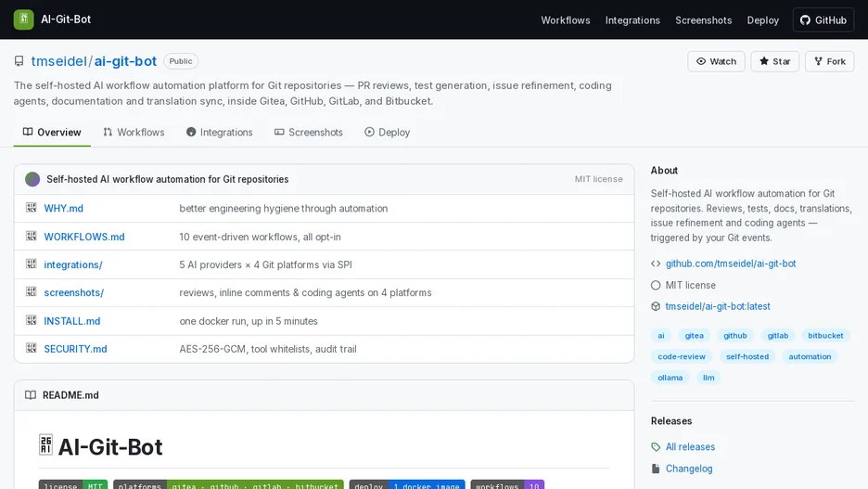This screenshot has width=868, height=489.
Task: Select the 'gitea' topic tag
Action: tap(695, 336)
